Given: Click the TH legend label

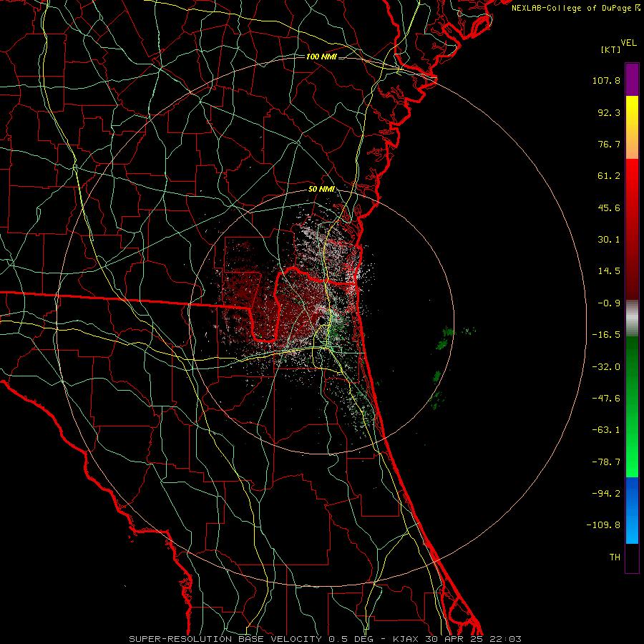Looking at the screenshot, I should click(x=615, y=557).
